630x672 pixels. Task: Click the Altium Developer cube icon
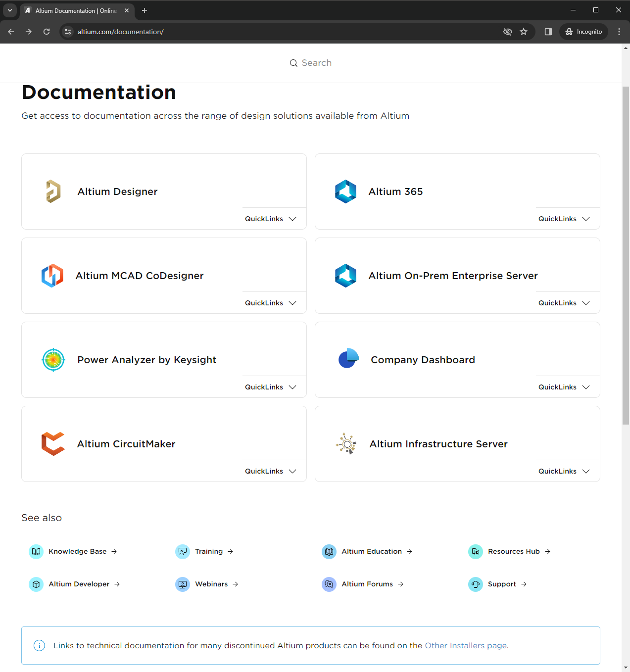36,584
